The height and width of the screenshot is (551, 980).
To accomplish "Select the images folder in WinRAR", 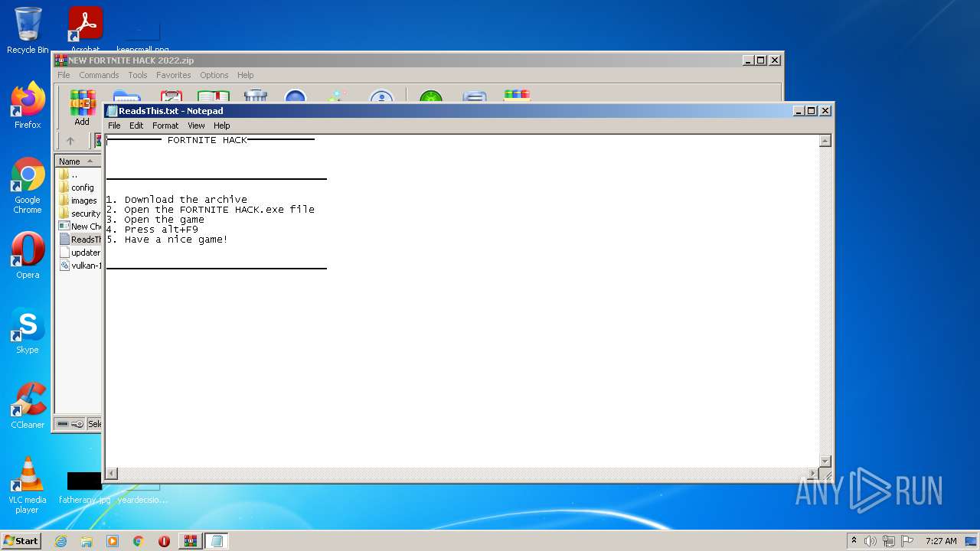I will tap(79, 201).
